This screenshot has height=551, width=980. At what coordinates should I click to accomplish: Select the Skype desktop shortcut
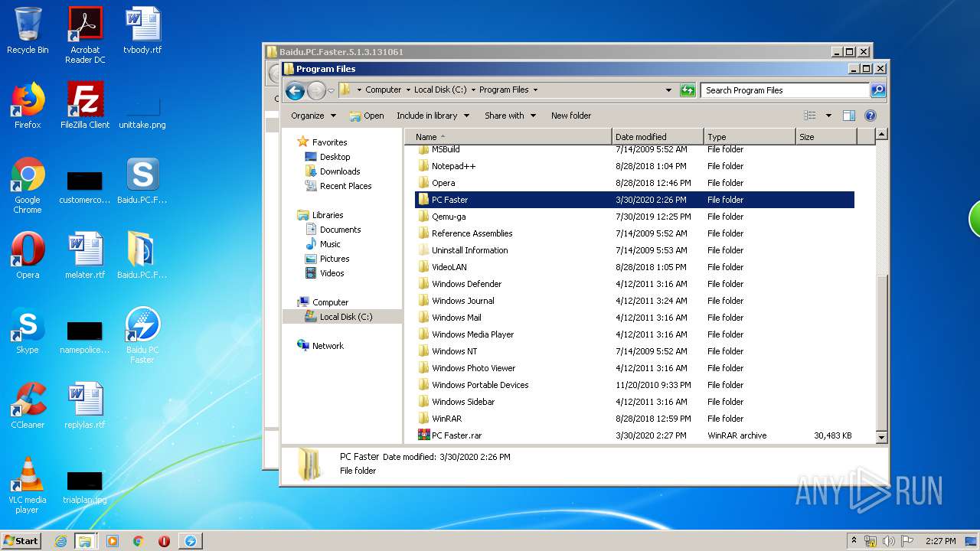point(28,331)
